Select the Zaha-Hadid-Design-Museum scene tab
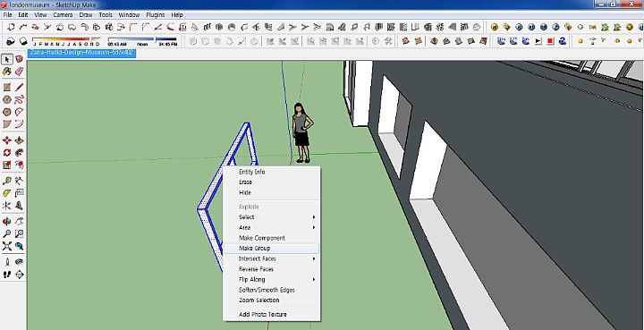644x330 pixels. coord(81,53)
